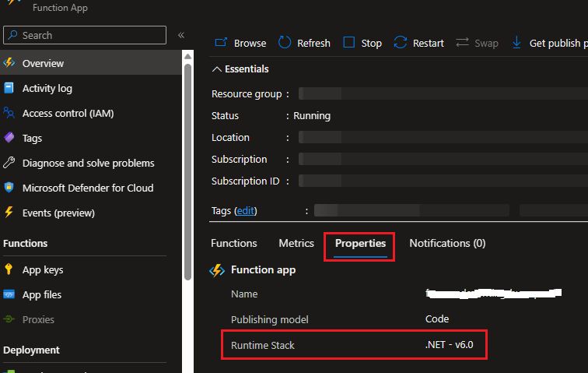Open the Overview menu item
588x373 pixels.
click(91, 63)
